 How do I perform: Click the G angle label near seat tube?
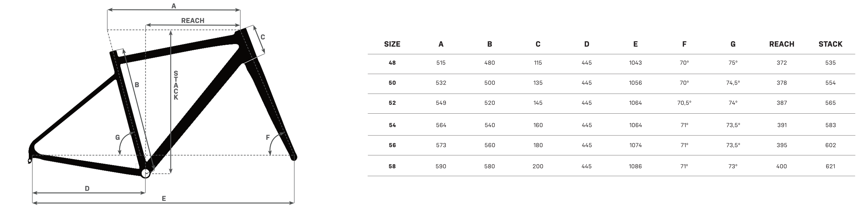tap(118, 137)
